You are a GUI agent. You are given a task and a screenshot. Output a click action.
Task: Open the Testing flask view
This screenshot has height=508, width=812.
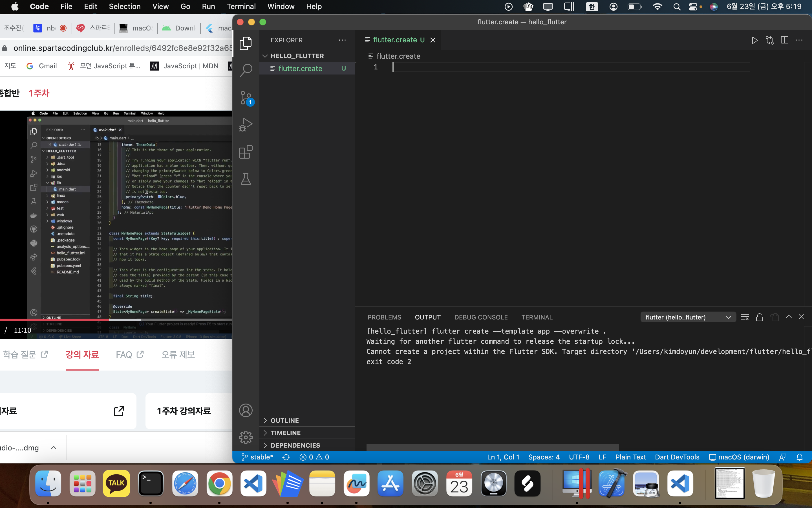tap(246, 179)
